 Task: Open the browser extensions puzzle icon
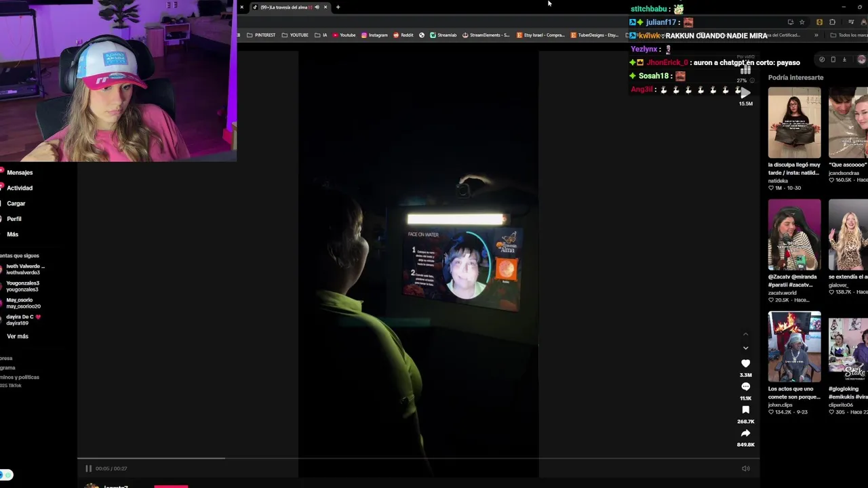832,22
